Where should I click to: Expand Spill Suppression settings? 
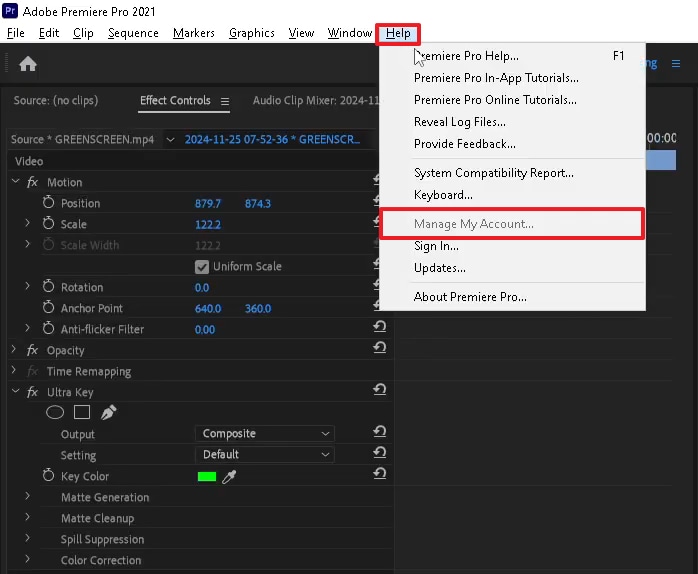pos(27,537)
